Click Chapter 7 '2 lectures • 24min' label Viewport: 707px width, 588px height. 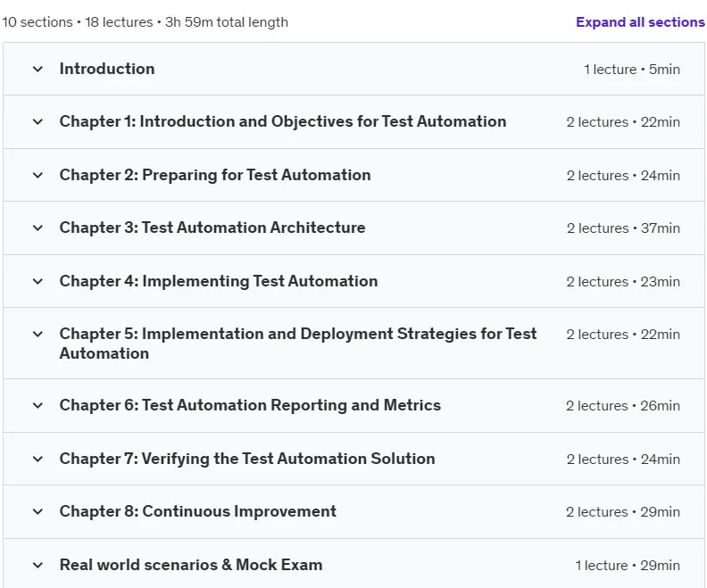tap(623, 460)
